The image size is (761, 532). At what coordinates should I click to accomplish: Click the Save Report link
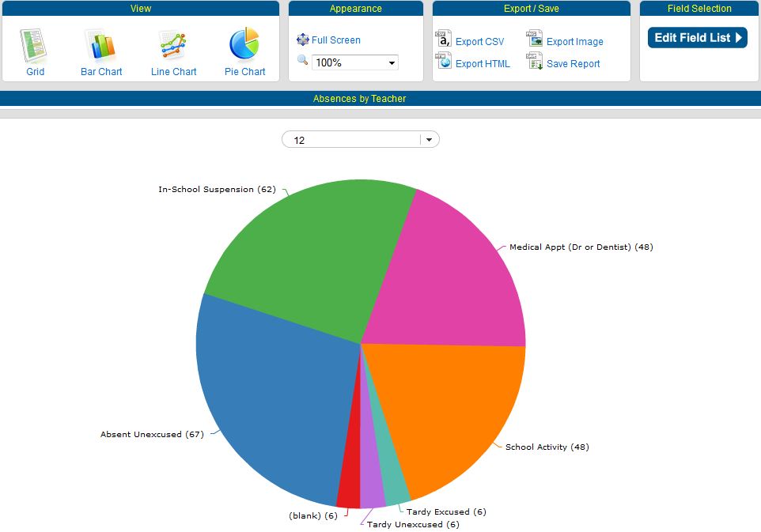pyautogui.click(x=573, y=64)
